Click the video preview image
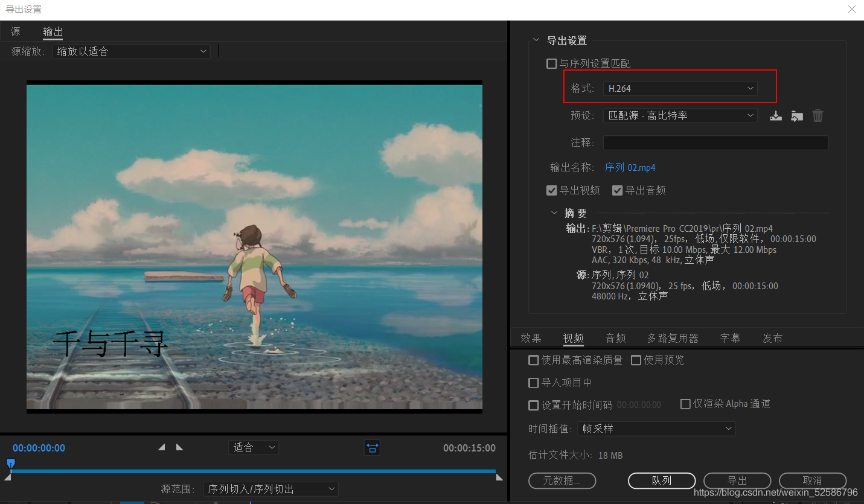This screenshot has width=864, height=504. pyautogui.click(x=254, y=247)
